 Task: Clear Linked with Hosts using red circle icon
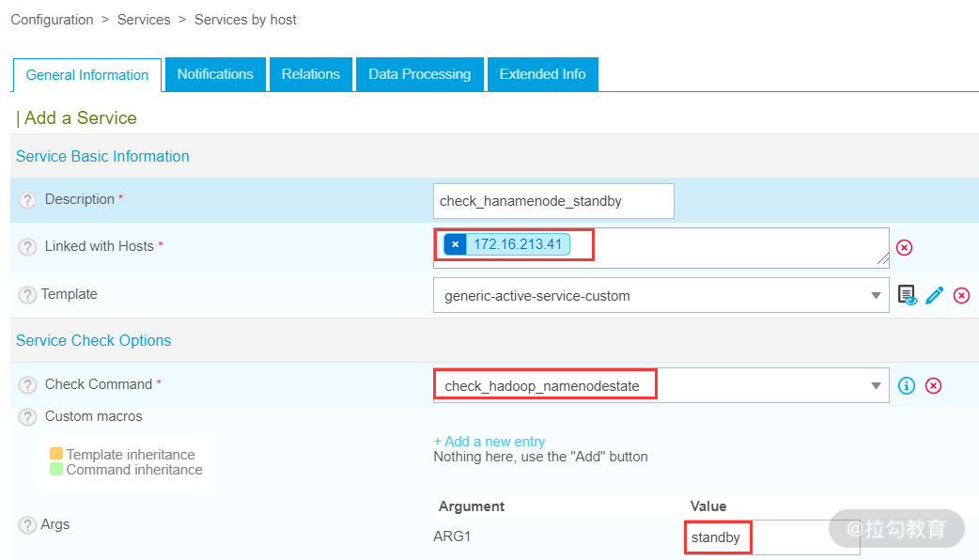(x=904, y=247)
